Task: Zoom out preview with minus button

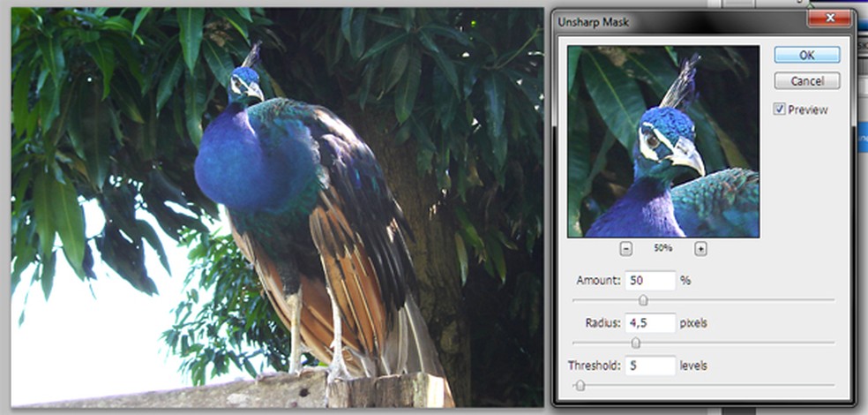Action: coord(625,249)
